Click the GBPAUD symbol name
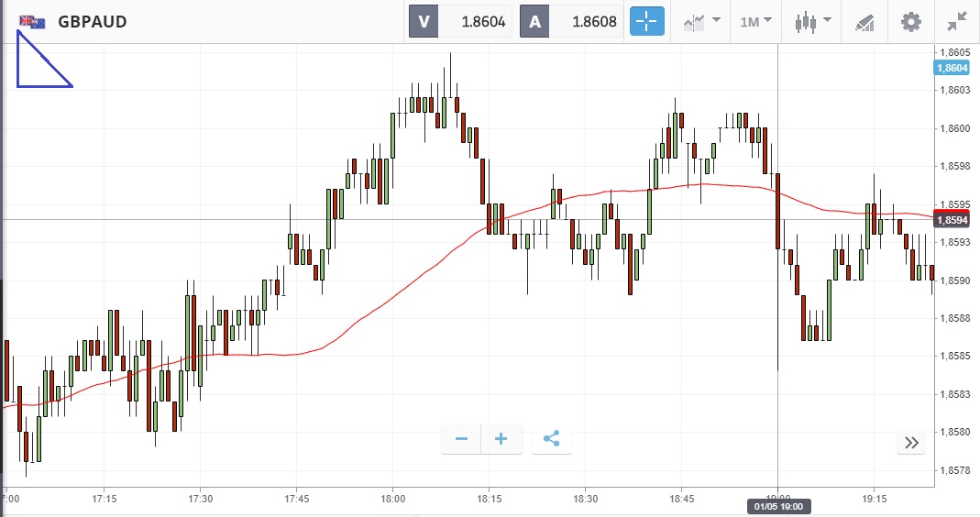 tap(92, 22)
